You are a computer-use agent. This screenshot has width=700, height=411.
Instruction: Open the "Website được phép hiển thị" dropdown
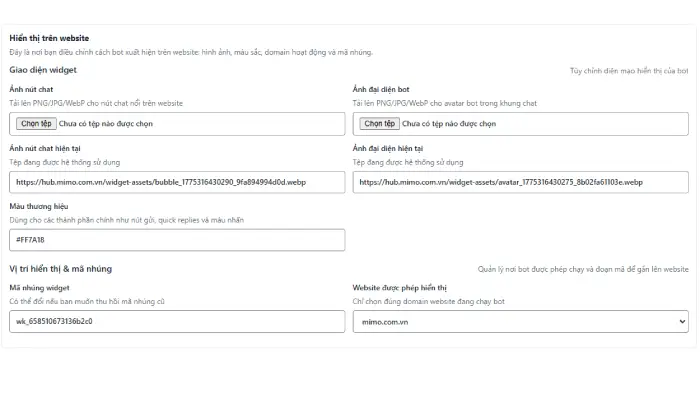(520, 321)
